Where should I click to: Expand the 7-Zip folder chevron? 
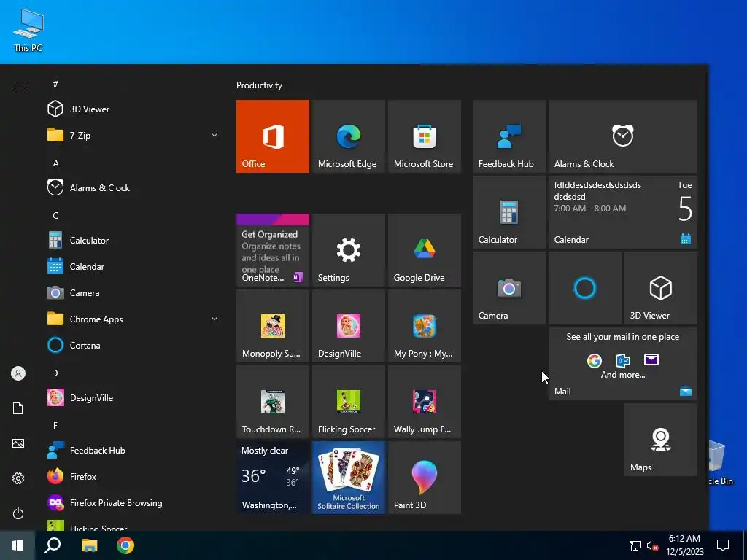(214, 135)
